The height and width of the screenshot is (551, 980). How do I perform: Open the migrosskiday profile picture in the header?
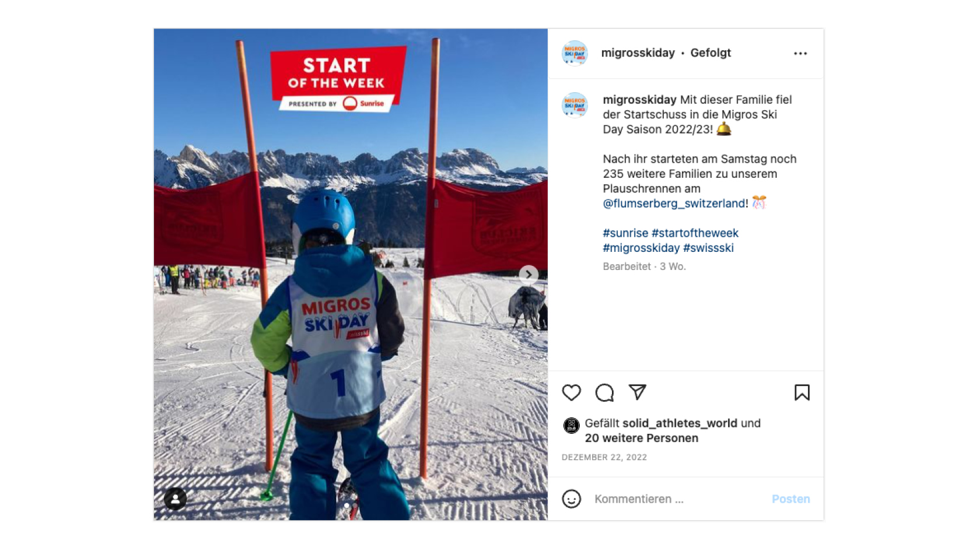575,53
